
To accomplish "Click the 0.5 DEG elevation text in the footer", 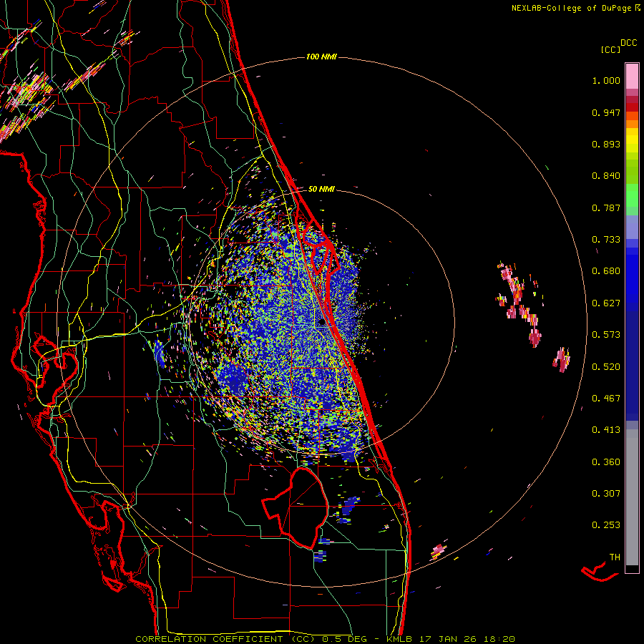I will coord(344,639).
